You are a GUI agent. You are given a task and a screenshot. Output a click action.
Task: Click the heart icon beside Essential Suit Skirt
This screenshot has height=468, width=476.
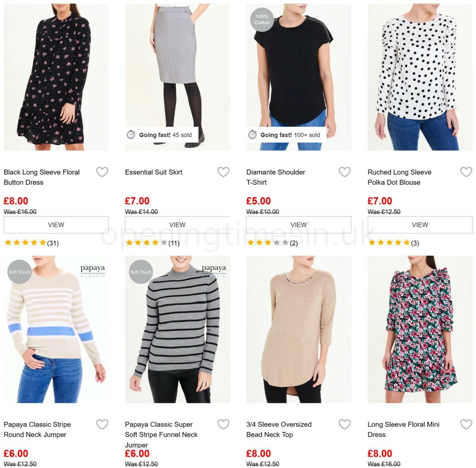223,172
